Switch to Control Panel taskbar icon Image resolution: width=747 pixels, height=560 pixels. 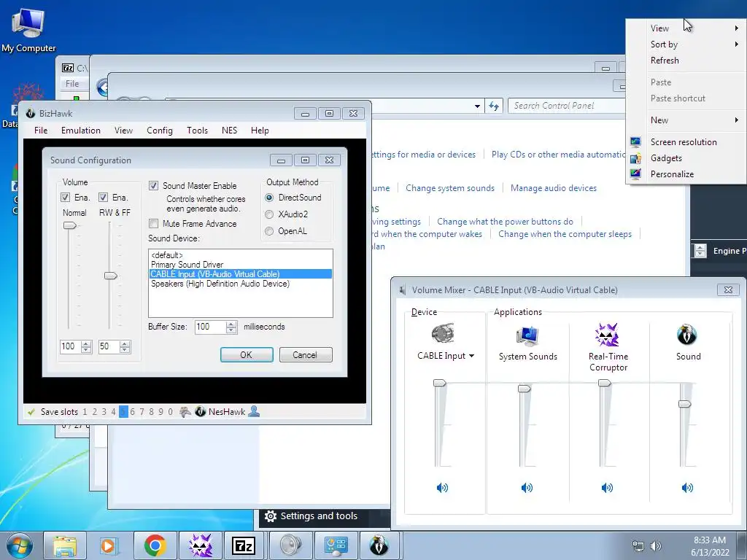click(x=336, y=545)
